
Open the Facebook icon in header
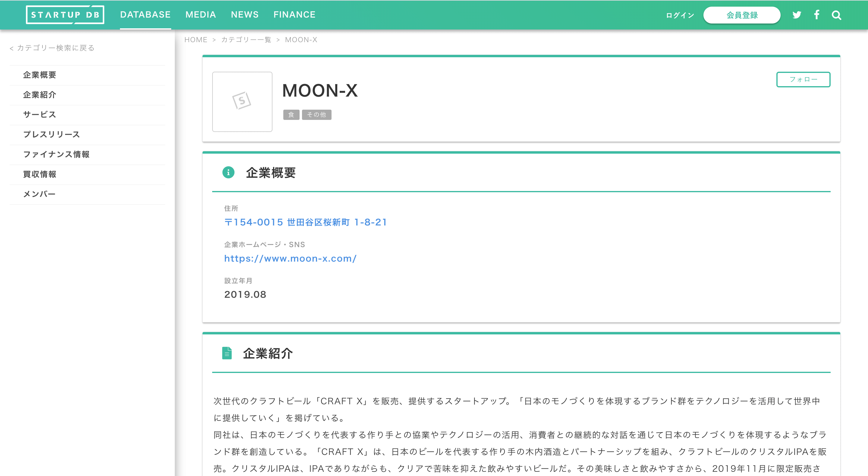816,15
